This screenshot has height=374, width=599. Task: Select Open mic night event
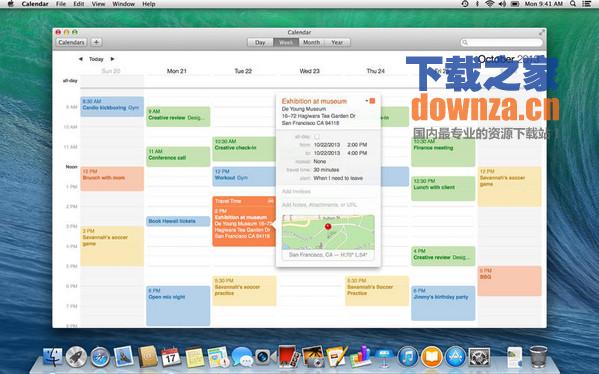[x=178, y=306]
